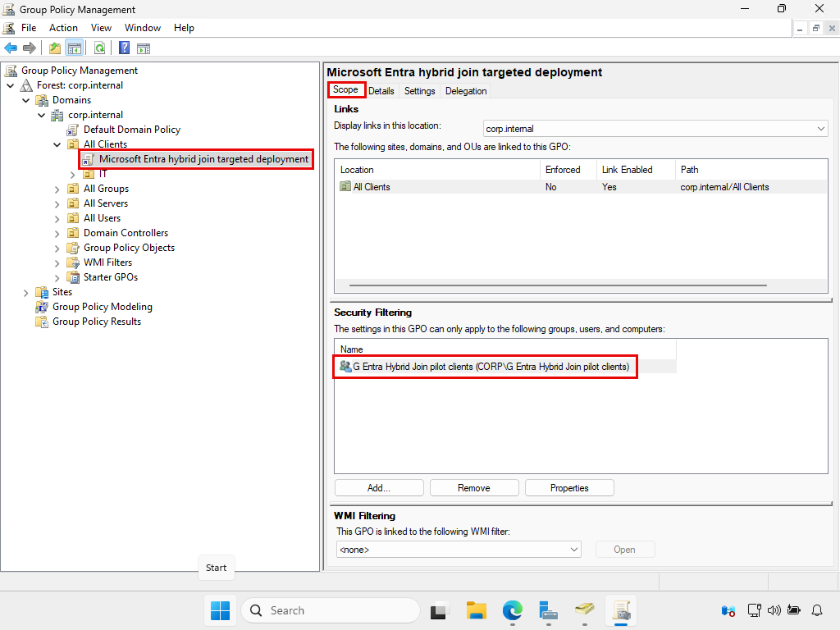Click the Default Domain Policy GPO icon

coord(73,130)
